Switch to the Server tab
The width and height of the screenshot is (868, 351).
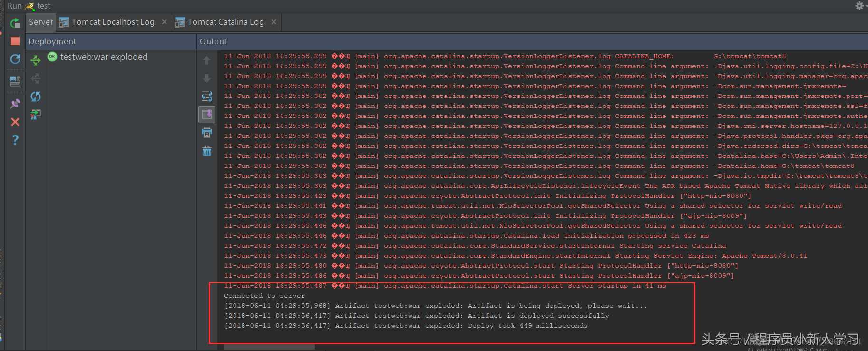[41, 22]
